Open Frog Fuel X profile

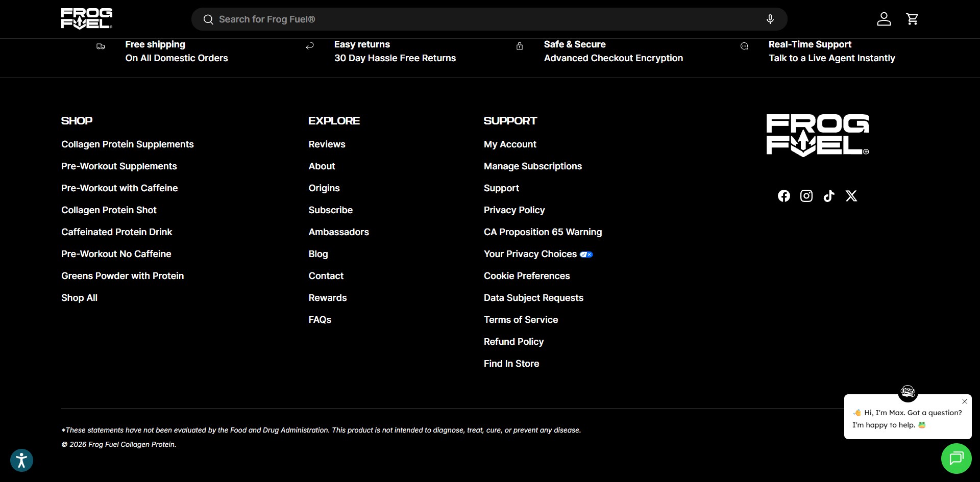point(851,196)
